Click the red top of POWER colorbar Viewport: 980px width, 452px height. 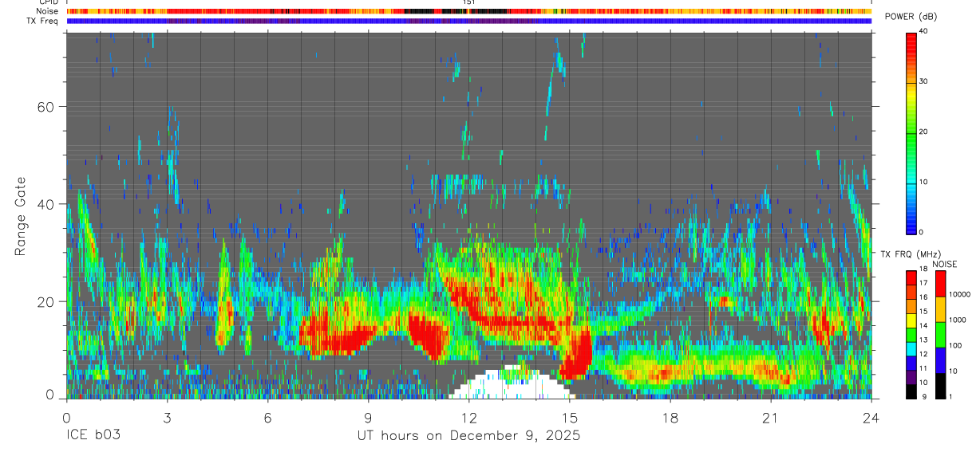(x=911, y=45)
